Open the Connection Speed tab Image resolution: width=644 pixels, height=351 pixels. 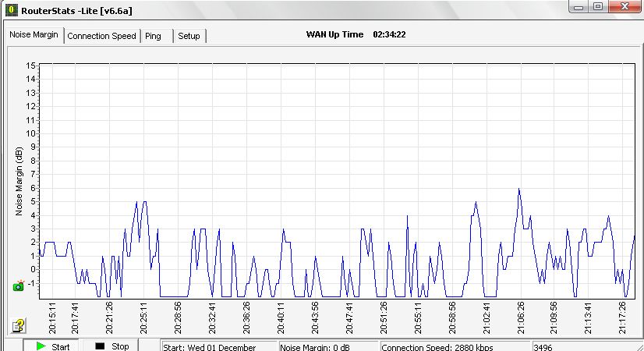tap(101, 36)
